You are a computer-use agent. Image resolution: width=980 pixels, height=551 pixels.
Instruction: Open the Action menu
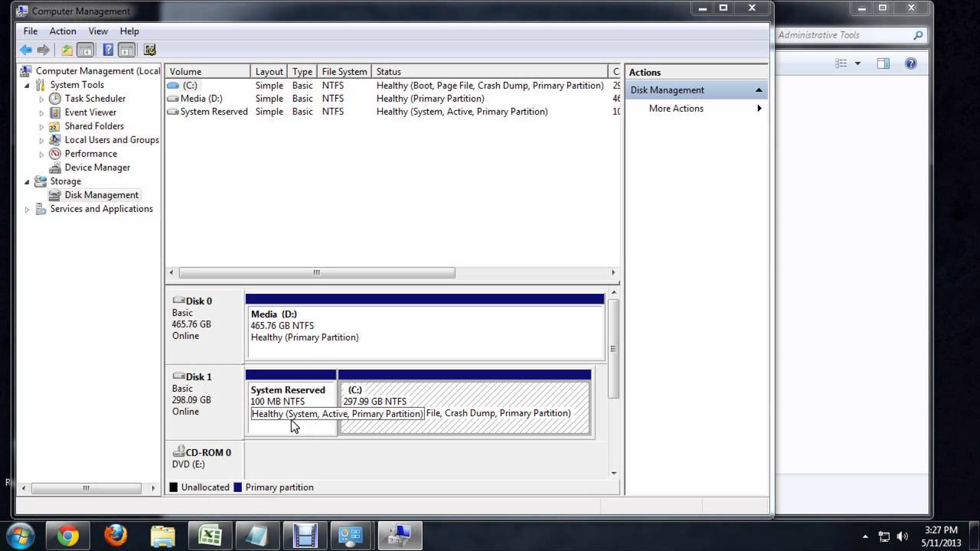(x=63, y=31)
